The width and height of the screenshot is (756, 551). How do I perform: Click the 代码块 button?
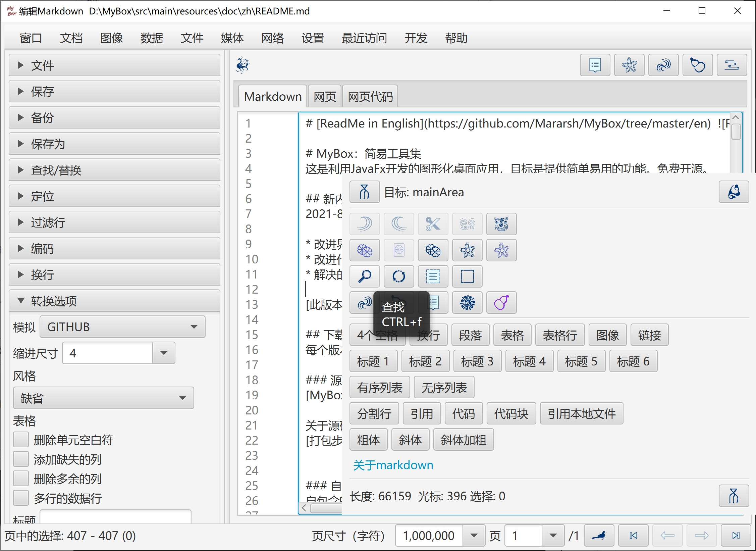(511, 413)
